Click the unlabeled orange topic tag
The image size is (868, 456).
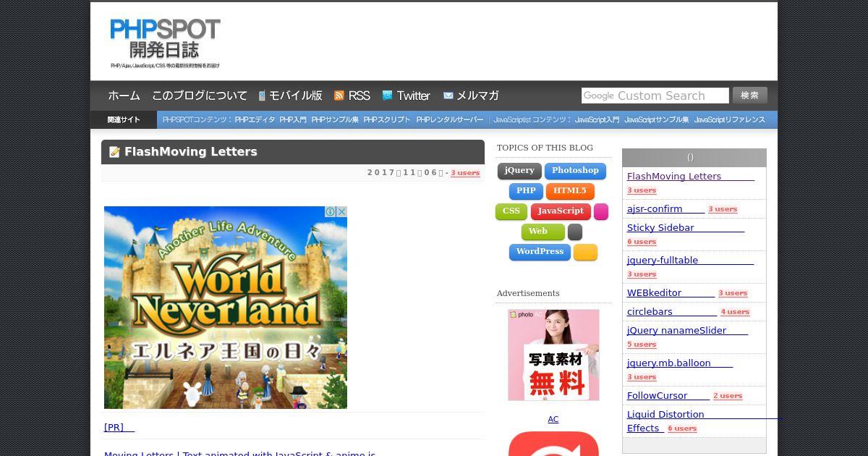(585, 252)
